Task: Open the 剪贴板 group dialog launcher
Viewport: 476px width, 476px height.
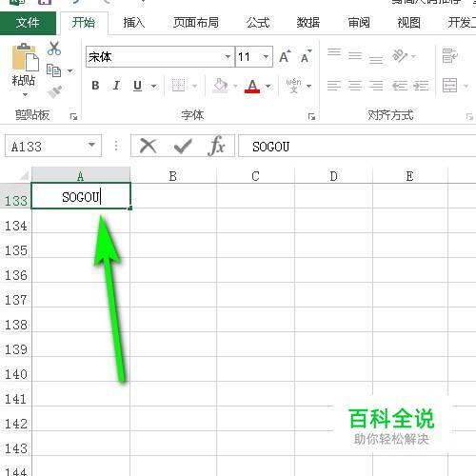Action: [73, 117]
